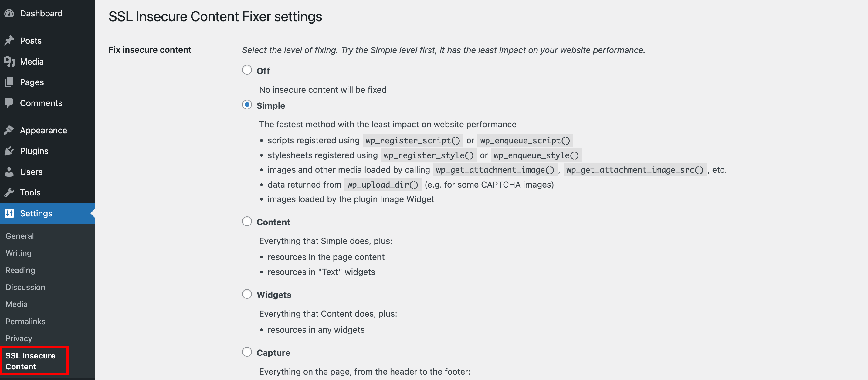Open the General settings submenu item
Image resolution: width=868 pixels, height=380 pixels.
(19, 236)
